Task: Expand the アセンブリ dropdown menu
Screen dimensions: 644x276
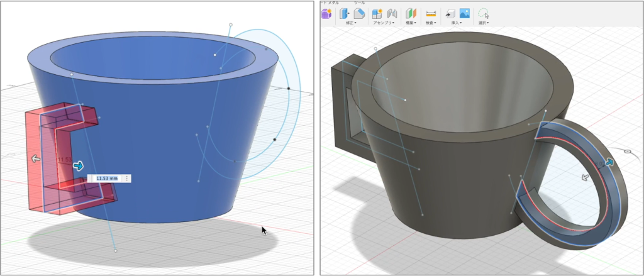Action: pyautogui.click(x=384, y=23)
